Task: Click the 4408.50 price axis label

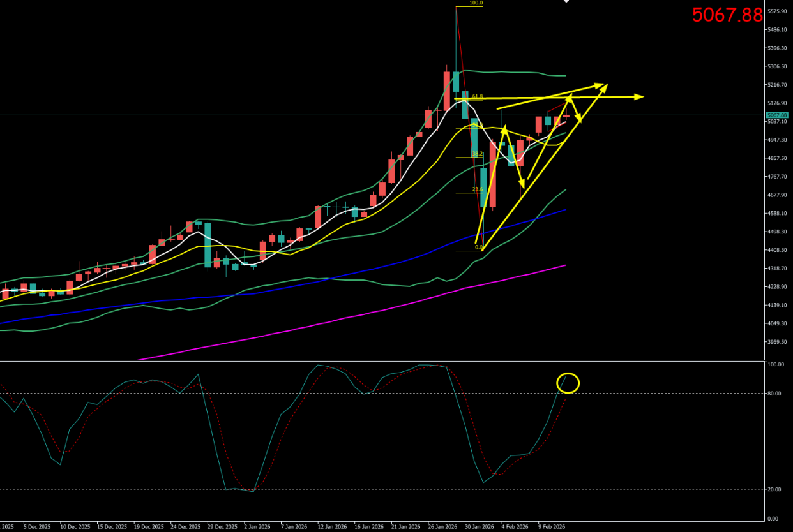Action: (778, 250)
